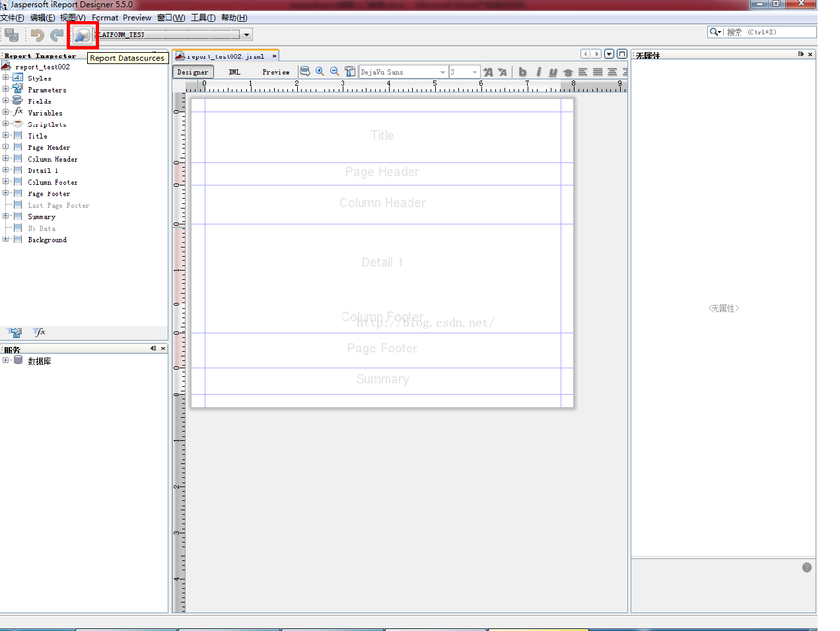Click the search input field
Viewport: 840px width, 631px height.
tap(770, 32)
